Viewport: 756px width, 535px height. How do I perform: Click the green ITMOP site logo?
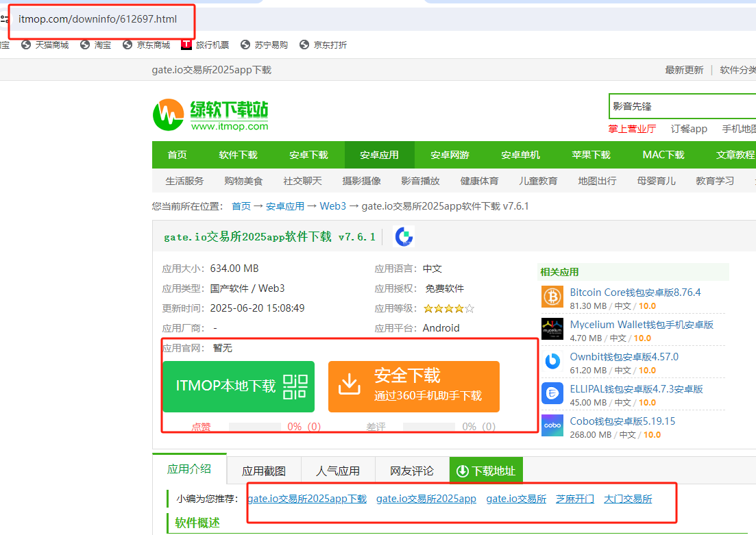pos(210,114)
